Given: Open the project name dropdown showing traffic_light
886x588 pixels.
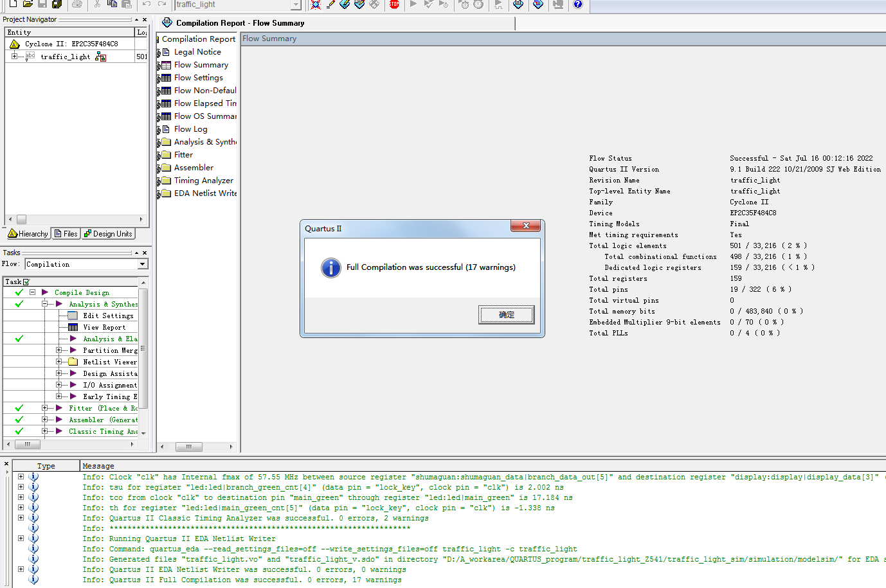Looking at the screenshot, I should (x=296, y=4).
